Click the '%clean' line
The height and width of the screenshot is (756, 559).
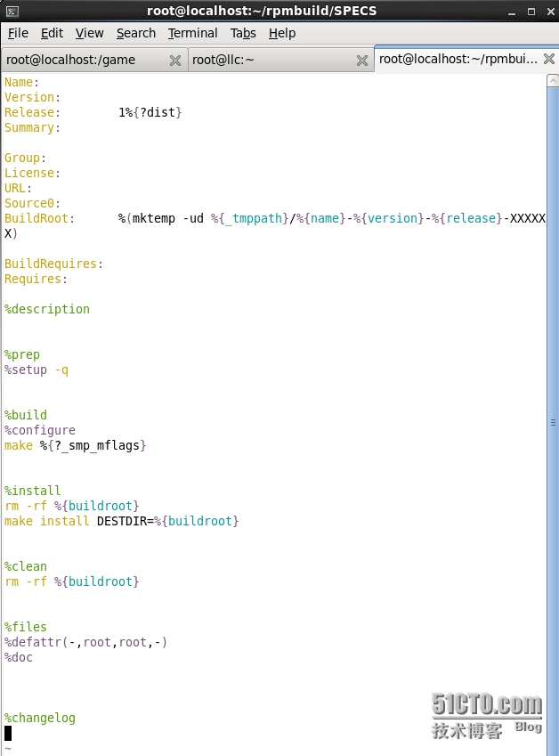pos(26,566)
